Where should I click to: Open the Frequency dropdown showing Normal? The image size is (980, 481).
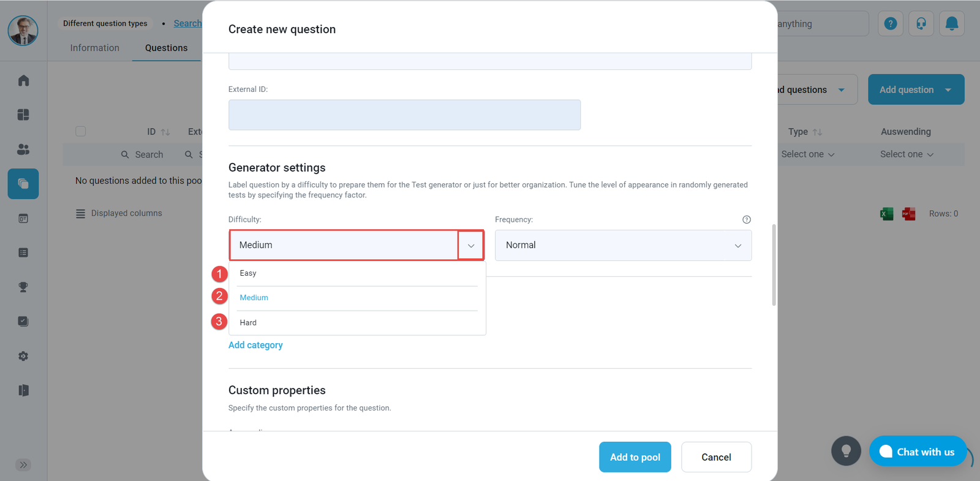pos(623,246)
